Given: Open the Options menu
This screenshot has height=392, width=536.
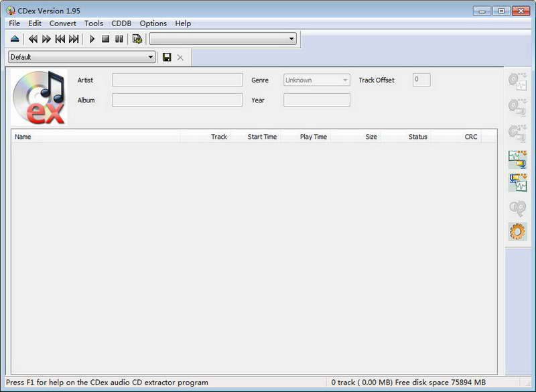Looking at the screenshot, I should point(153,23).
